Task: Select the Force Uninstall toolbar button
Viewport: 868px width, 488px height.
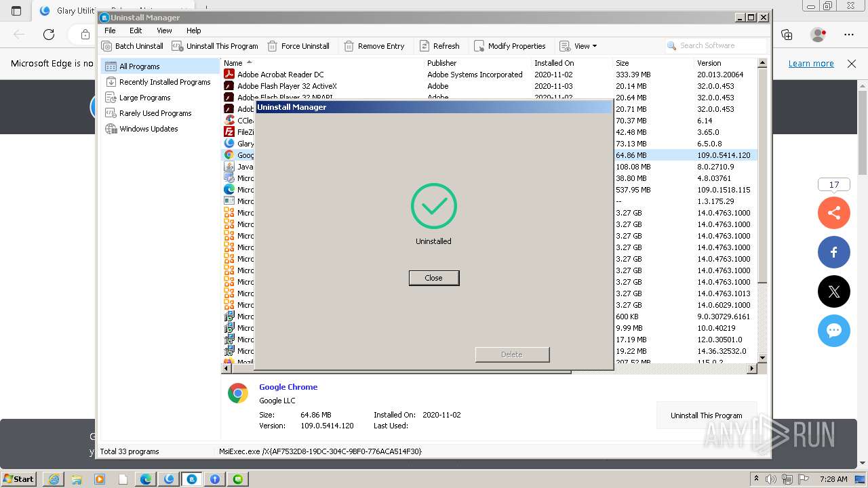Action: click(x=298, y=46)
